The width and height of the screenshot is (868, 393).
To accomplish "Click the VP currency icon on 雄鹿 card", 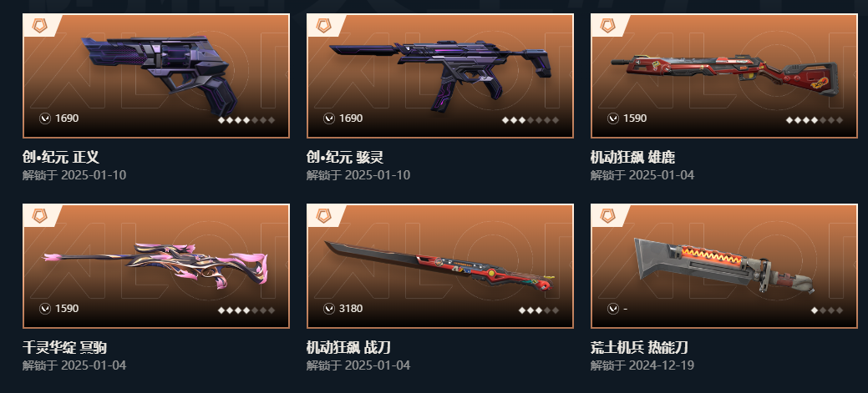I will pos(613,118).
